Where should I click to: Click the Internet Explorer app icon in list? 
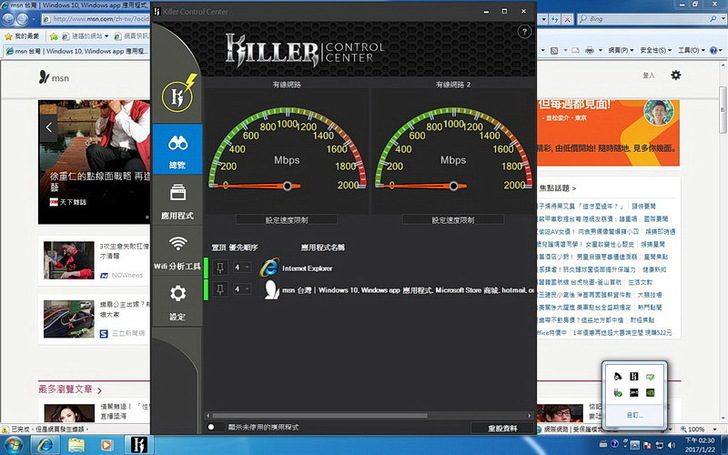point(268,268)
